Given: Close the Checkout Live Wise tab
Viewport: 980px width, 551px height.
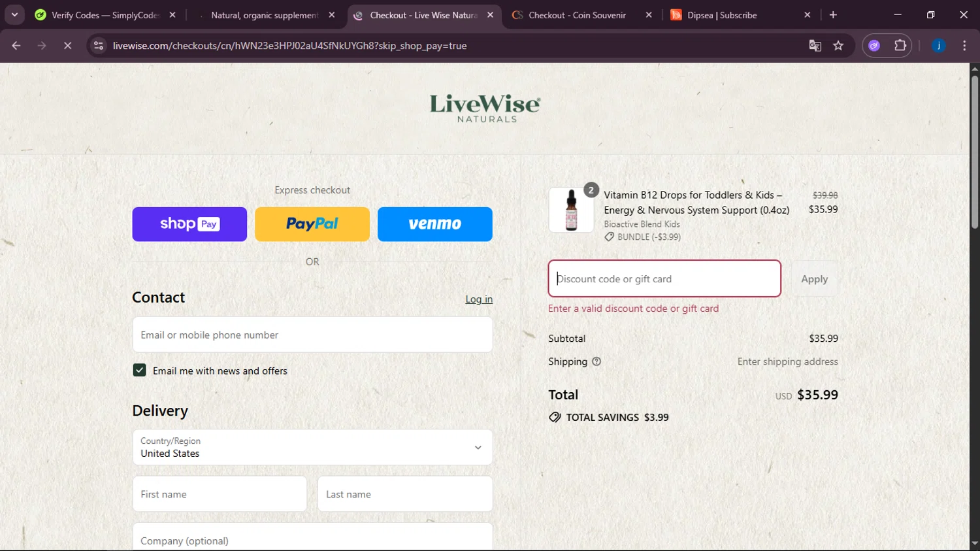Looking at the screenshot, I should click(x=490, y=15).
